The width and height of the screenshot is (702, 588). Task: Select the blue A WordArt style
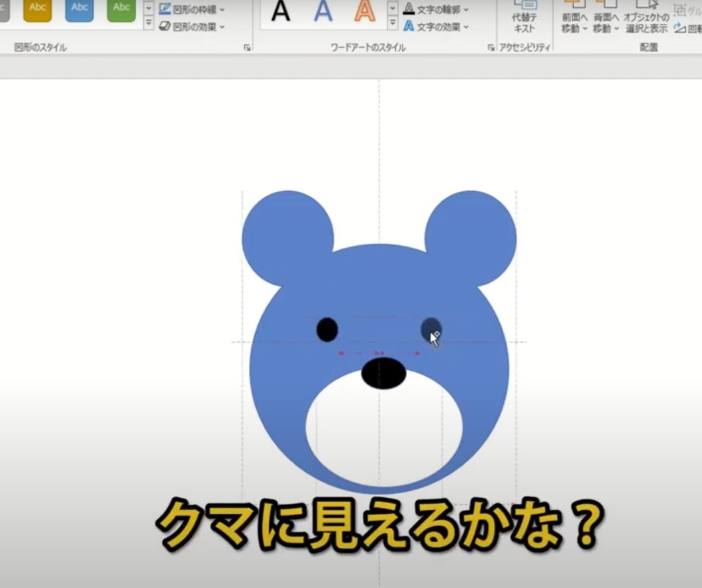(323, 11)
